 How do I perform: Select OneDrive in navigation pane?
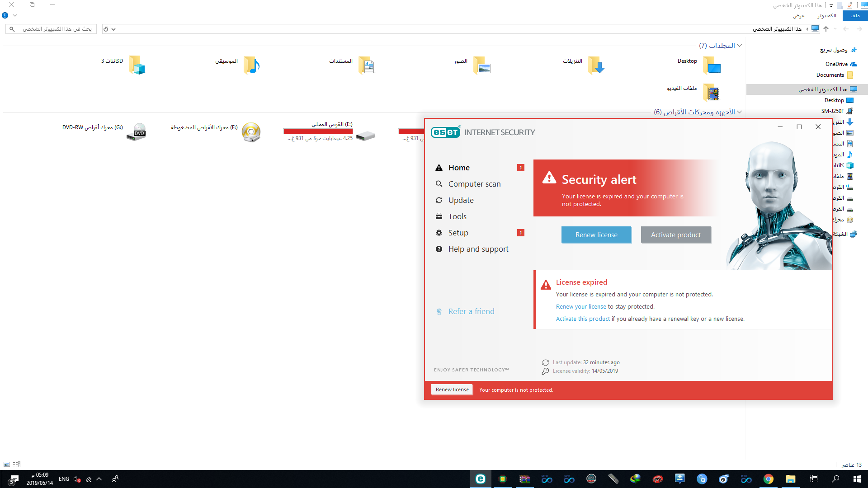[x=841, y=64]
